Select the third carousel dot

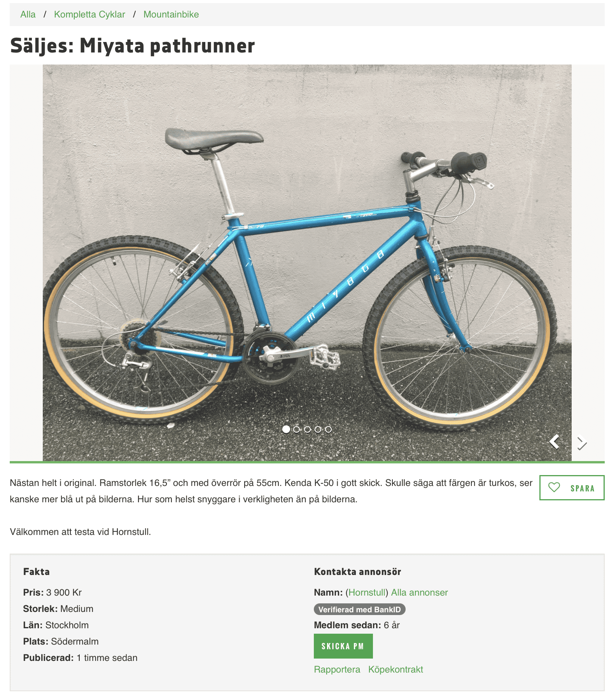pos(307,429)
